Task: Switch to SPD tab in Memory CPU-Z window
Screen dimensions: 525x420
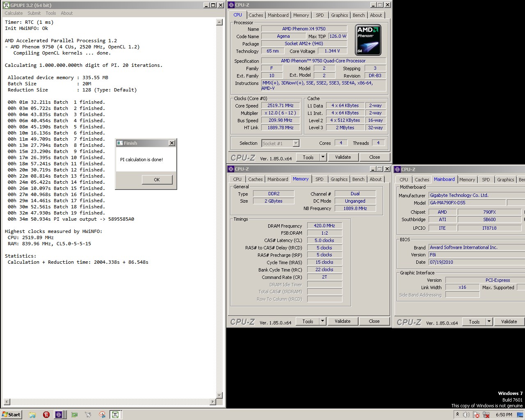Action: coord(320,179)
